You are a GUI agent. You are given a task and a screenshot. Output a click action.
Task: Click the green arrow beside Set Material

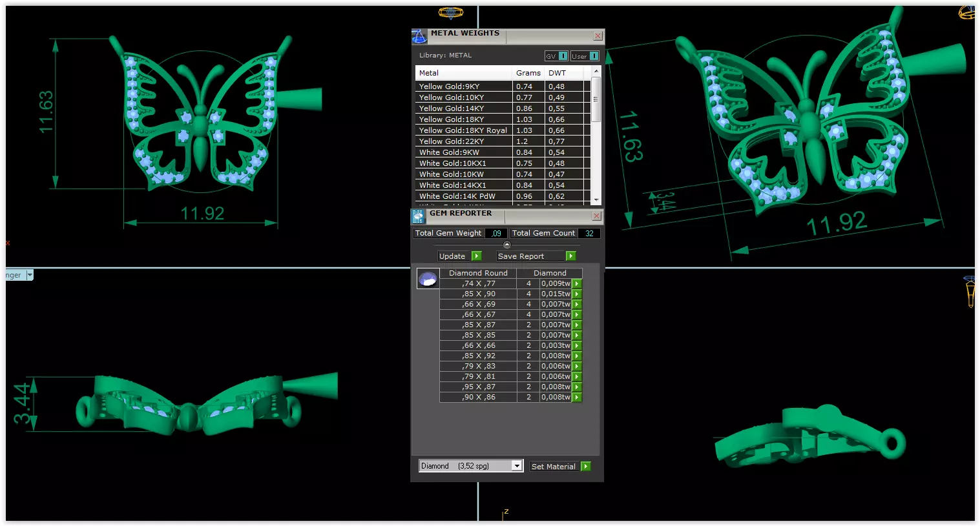click(585, 466)
